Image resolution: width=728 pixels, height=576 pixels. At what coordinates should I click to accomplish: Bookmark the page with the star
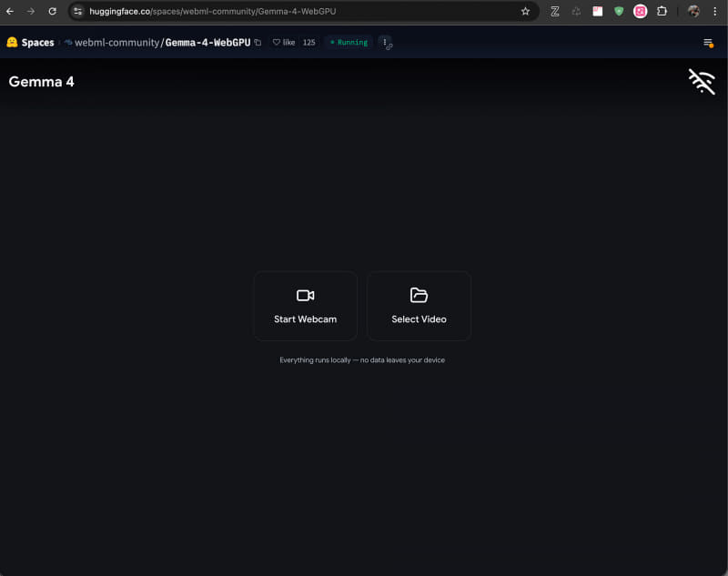pyautogui.click(x=525, y=12)
